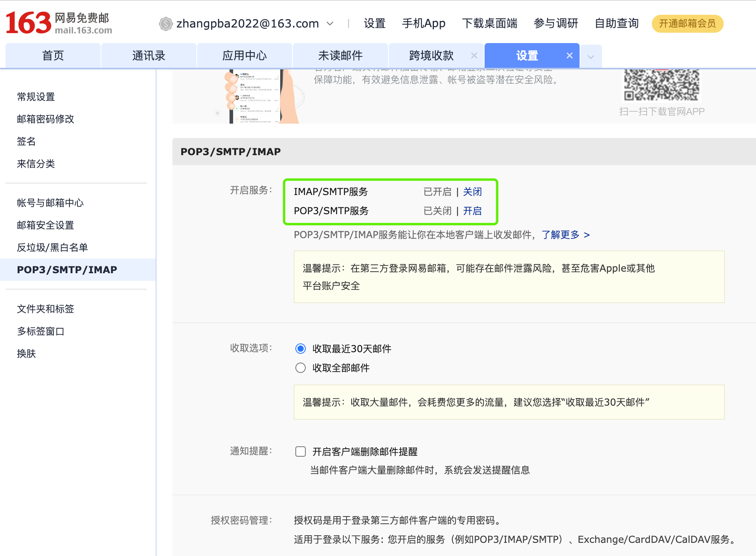Image resolution: width=756 pixels, height=556 pixels.
Task: Switch to the 未读邮件 tab
Action: tap(340, 55)
